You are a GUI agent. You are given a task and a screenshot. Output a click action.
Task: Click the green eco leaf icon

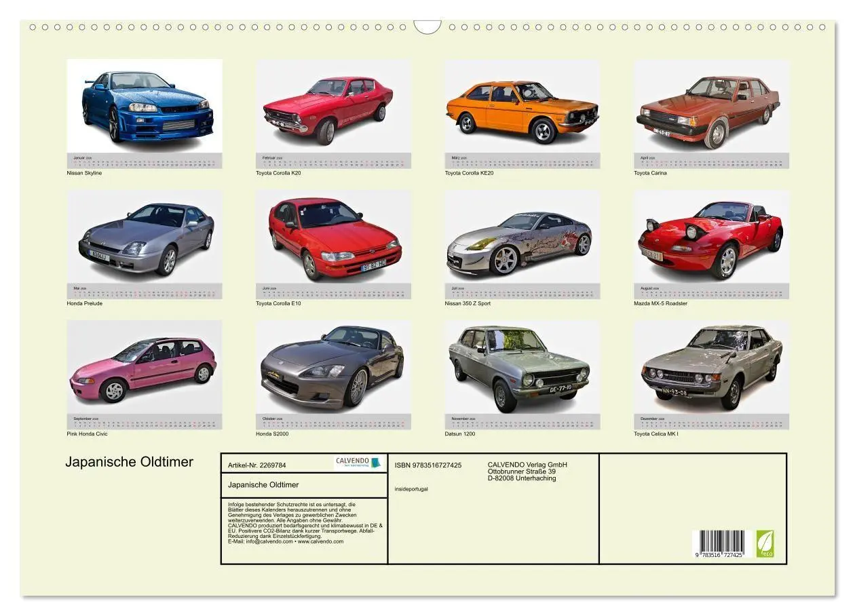point(765,543)
